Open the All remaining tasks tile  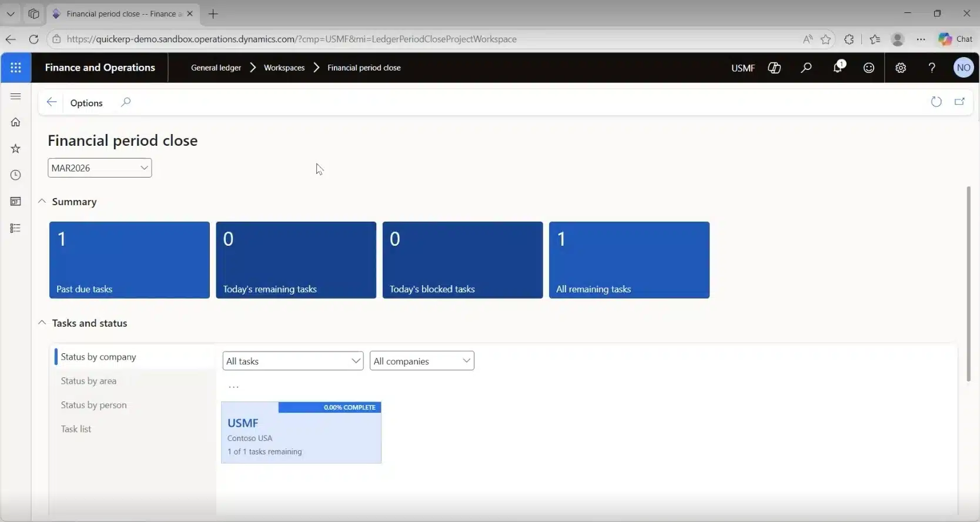point(629,260)
